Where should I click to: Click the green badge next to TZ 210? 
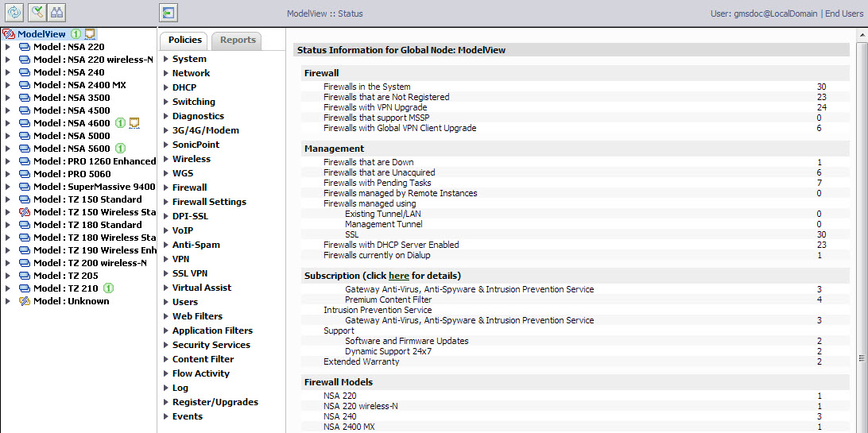pos(108,288)
